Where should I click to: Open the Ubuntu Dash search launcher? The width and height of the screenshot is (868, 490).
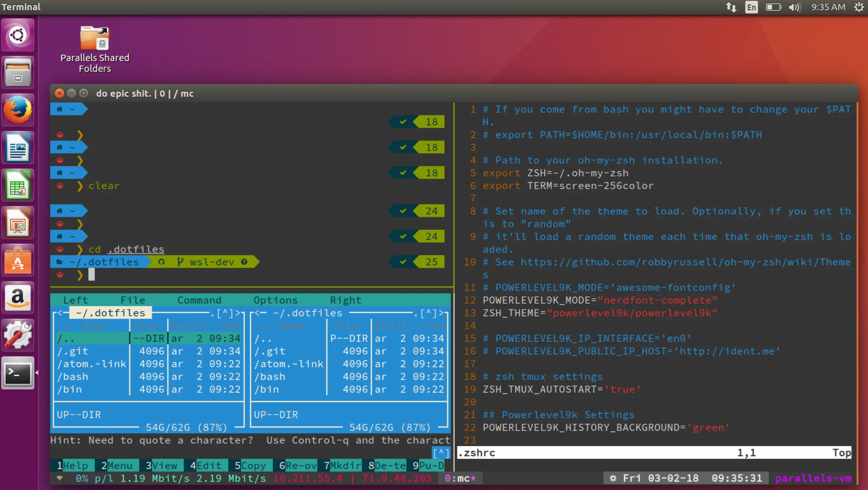click(x=18, y=35)
